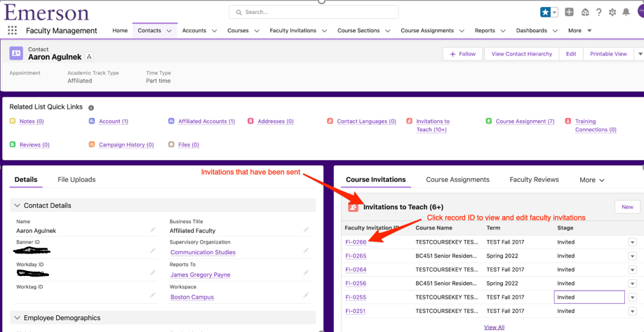This screenshot has width=644, height=332.
Task: Click the Edit button
Action: tap(571, 54)
